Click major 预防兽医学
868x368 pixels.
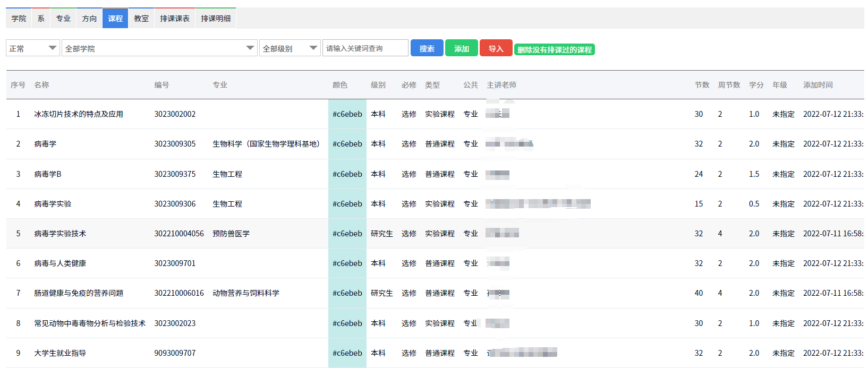231,234
